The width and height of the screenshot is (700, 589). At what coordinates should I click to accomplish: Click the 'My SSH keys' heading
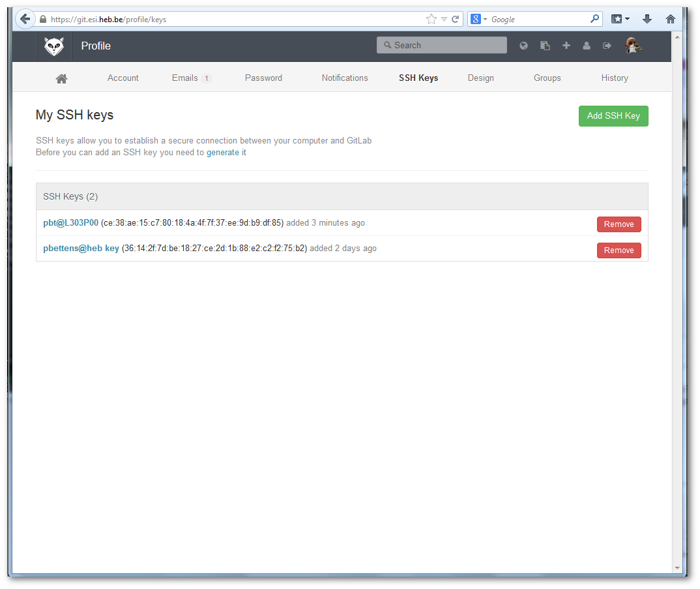point(74,115)
